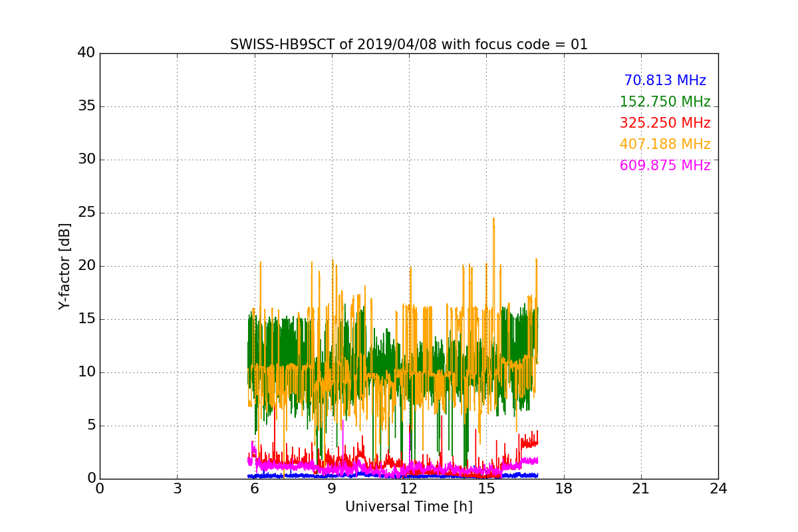The height and width of the screenshot is (532, 798).
Task: Click the 9 tick on time axis
Action: 331,489
